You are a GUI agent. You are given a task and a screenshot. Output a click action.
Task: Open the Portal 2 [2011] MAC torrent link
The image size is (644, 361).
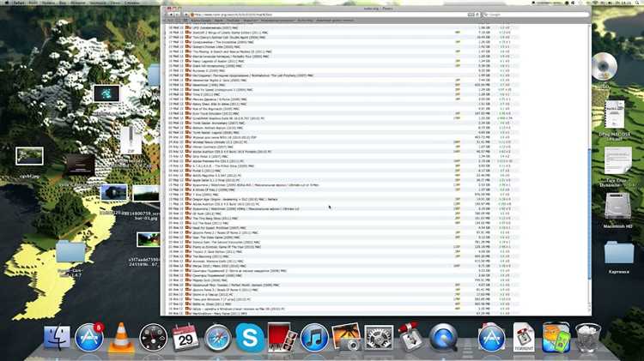pyautogui.click(x=207, y=171)
